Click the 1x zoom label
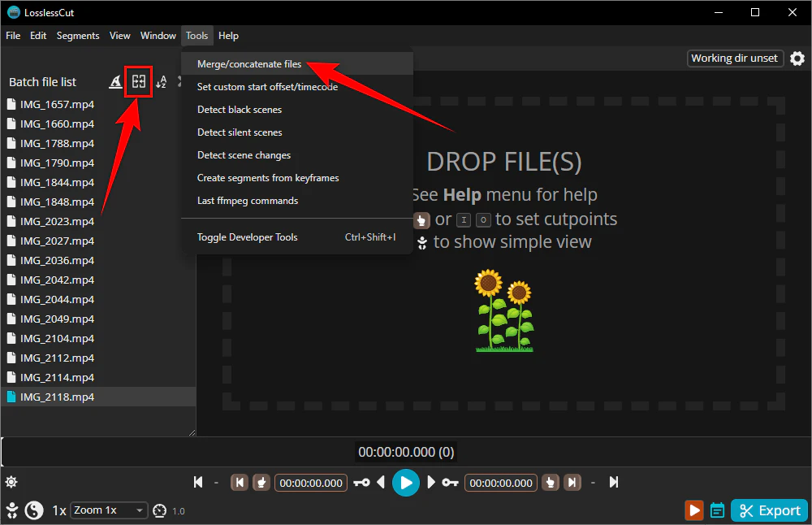812x525 pixels. click(x=59, y=511)
